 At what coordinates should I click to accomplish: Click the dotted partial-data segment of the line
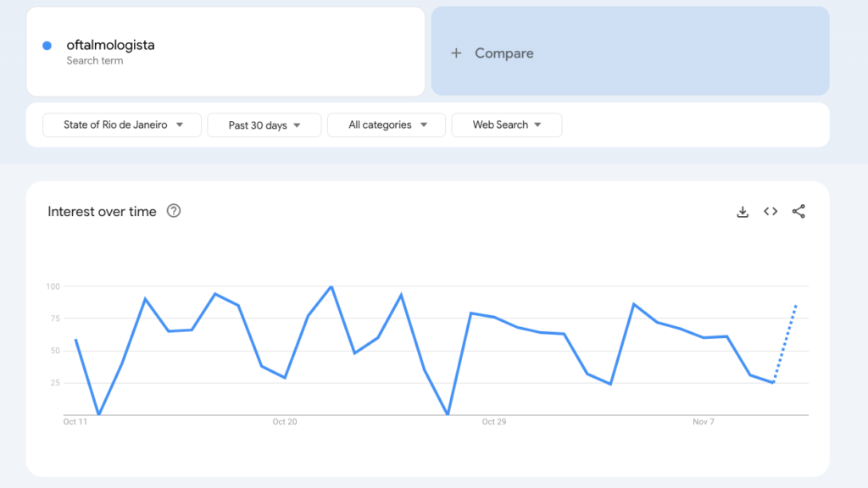tap(785, 343)
